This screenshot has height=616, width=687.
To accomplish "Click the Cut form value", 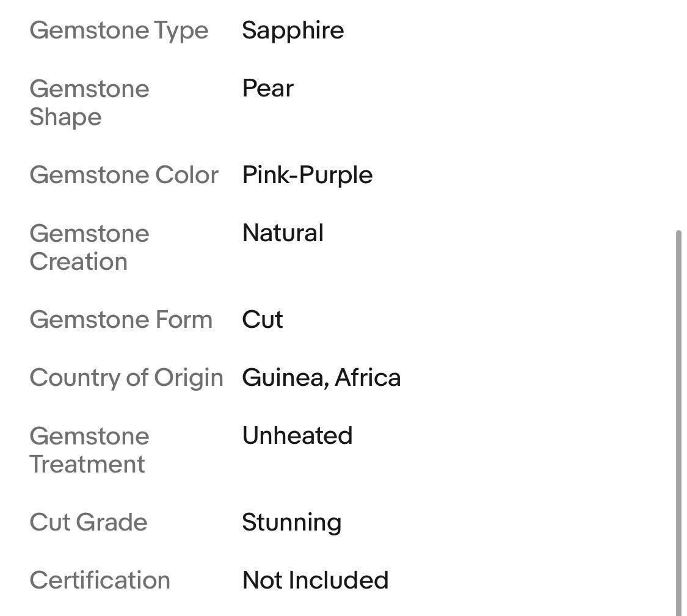I will click(x=262, y=319).
